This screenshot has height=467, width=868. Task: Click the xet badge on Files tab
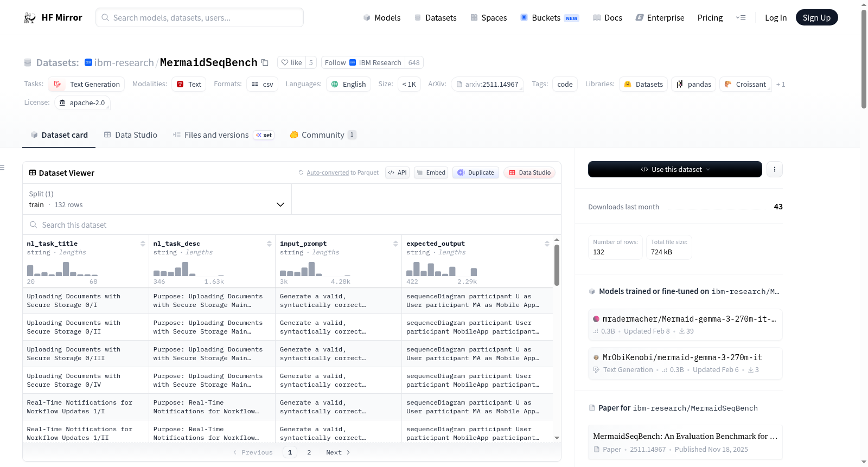pos(264,135)
